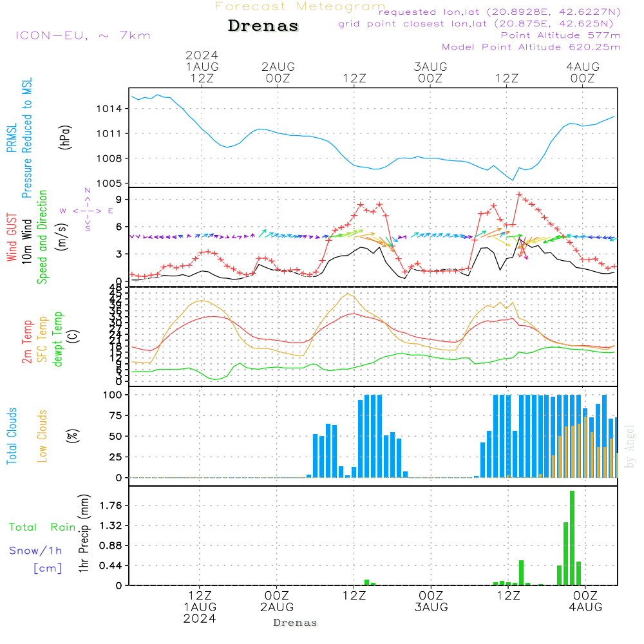Select the blue 'Total Clouds' label

tap(12, 436)
